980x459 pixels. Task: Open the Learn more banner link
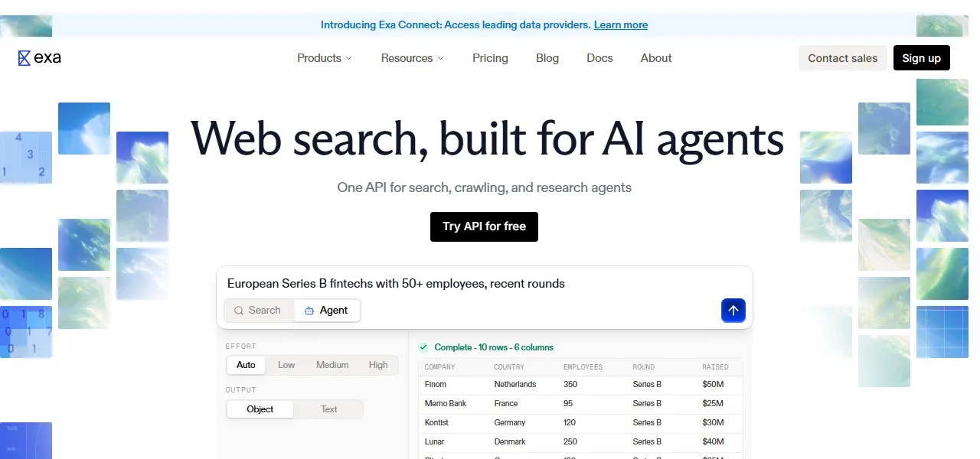[621, 25]
